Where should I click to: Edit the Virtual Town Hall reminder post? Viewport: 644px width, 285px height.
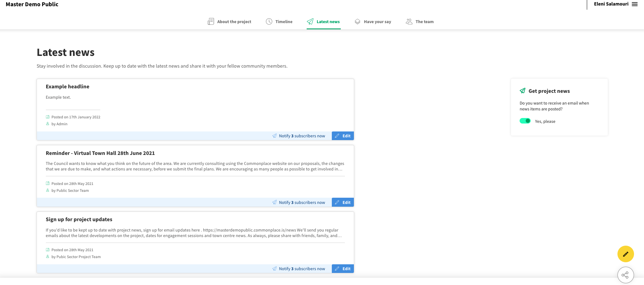[x=343, y=203]
